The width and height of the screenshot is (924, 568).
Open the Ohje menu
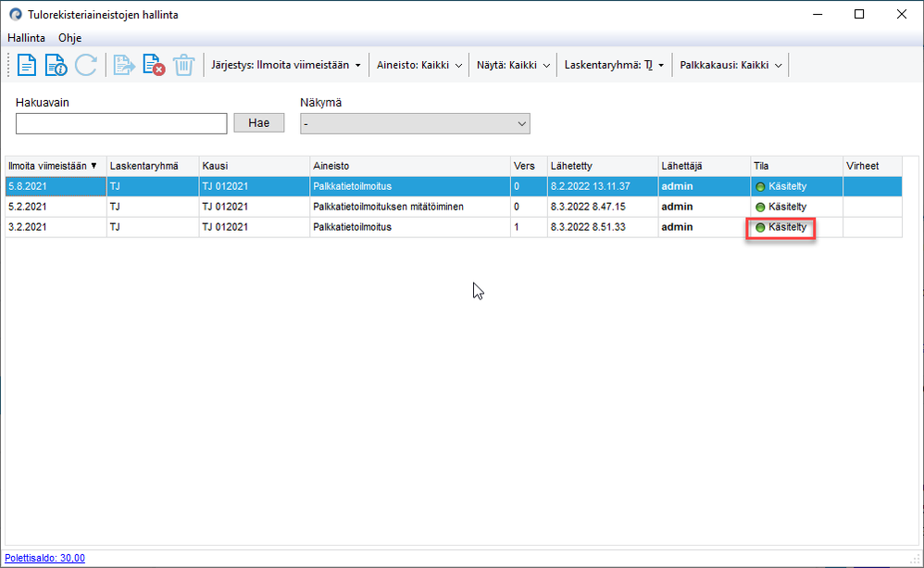(x=69, y=38)
